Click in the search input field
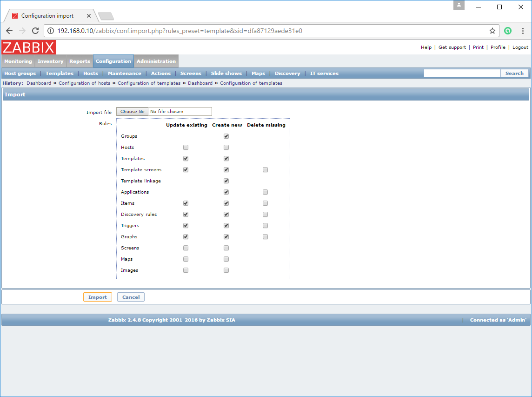532x397 pixels. [x=462, y=74]
